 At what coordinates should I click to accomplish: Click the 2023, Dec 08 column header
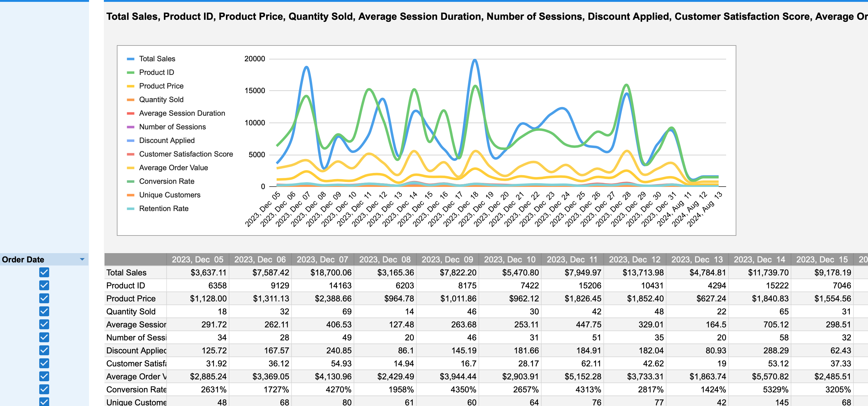385,259
